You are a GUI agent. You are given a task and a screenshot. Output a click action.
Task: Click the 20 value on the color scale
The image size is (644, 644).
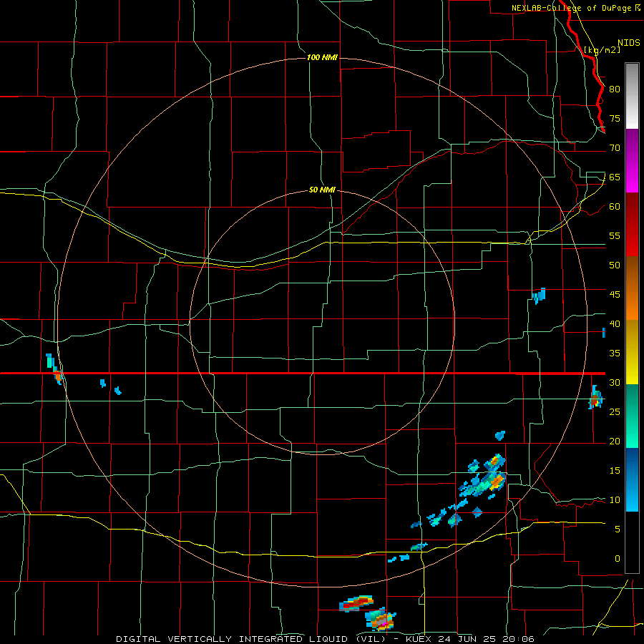pos(615,441)
